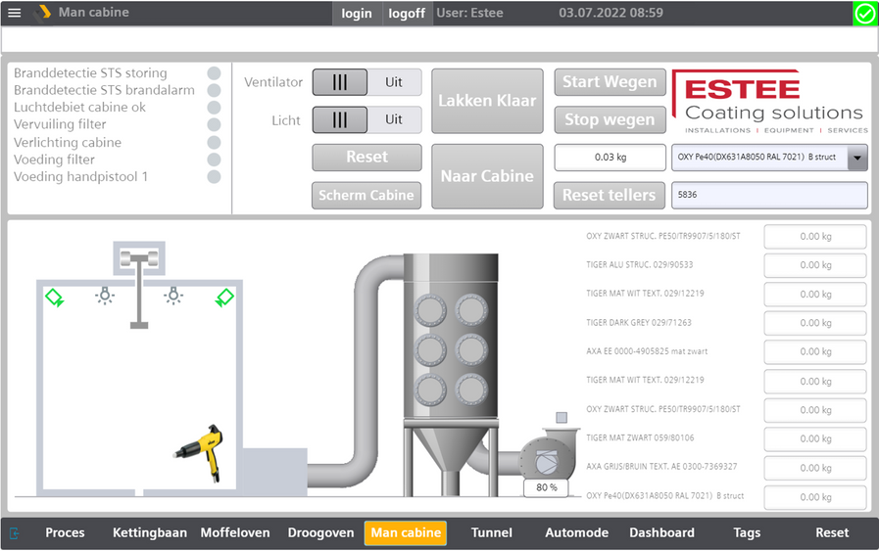Click the 80 % fan speed field
This screenshot has width=879, height=551.
(546, 488)
